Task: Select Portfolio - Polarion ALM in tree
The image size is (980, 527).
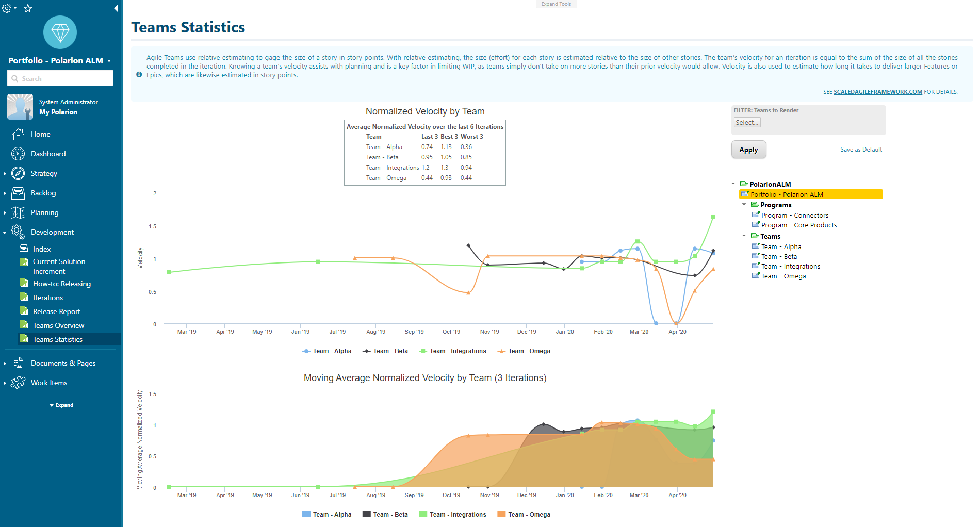Action: [x=811, y=194]
